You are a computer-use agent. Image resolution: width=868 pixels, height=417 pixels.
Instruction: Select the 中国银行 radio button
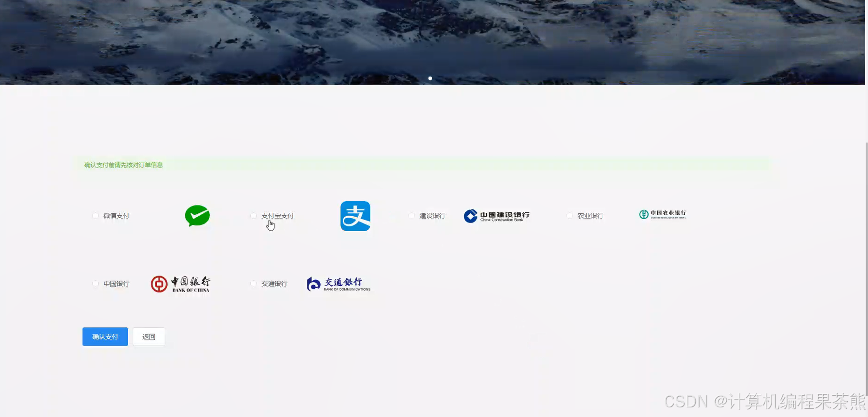click(x=95, y=284)
